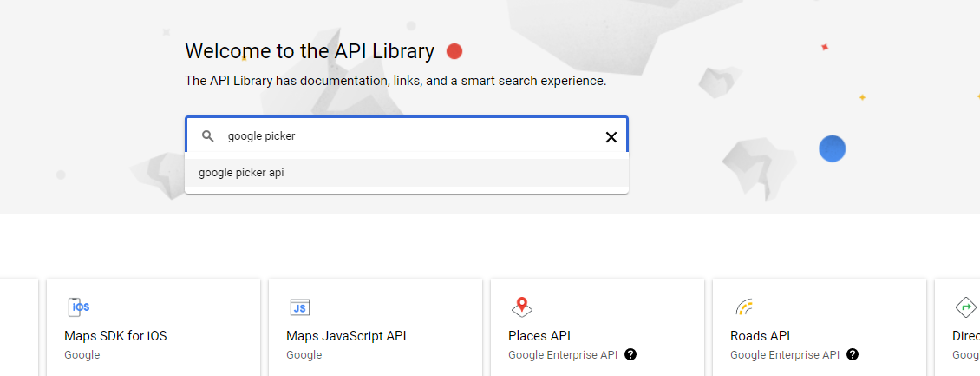Viewport: 980px width, 376px height.
Task: Select the "google picker api" suggestion
Action: point(241,173)
